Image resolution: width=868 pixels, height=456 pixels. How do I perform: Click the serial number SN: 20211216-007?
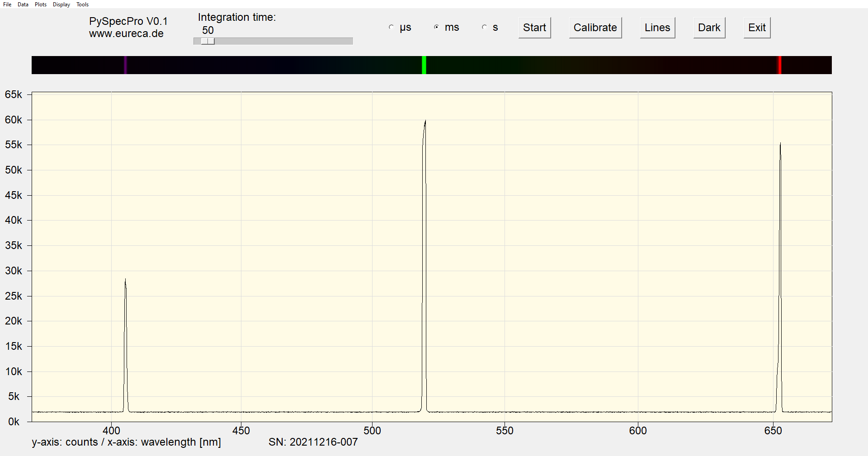pyautogui.click(x=313, y=442)
